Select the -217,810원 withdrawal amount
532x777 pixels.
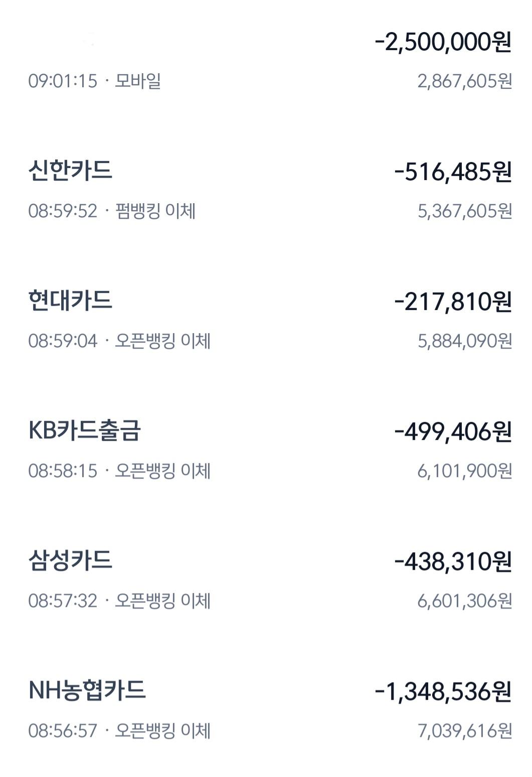453,302
